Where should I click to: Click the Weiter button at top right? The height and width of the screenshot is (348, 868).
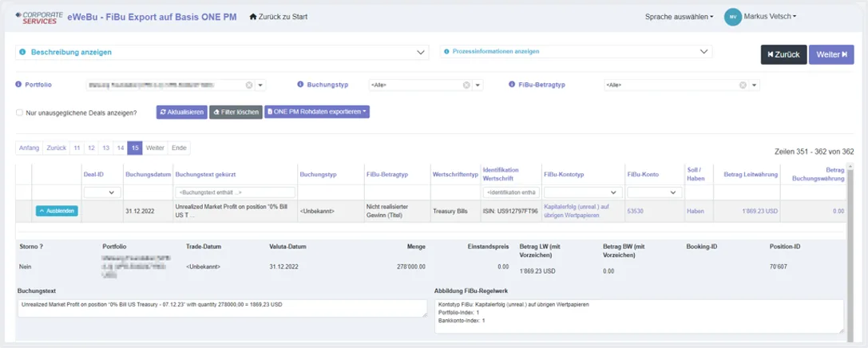click(x=831, y=54)
